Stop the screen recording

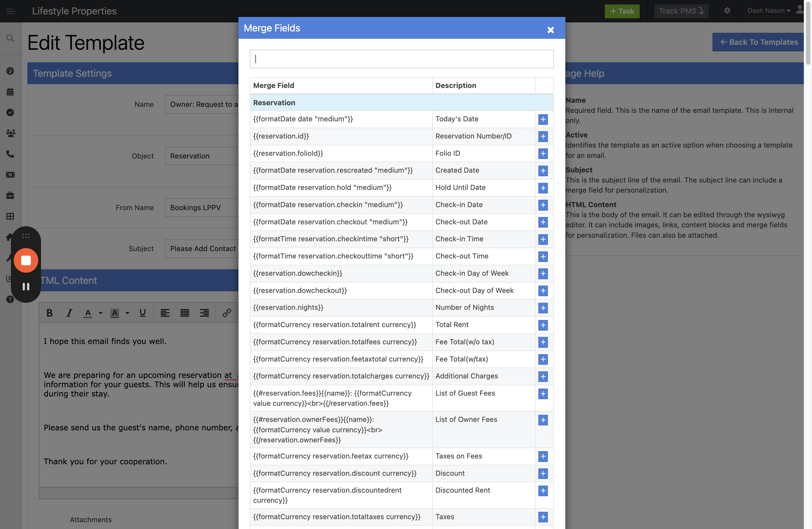point(26,260)
